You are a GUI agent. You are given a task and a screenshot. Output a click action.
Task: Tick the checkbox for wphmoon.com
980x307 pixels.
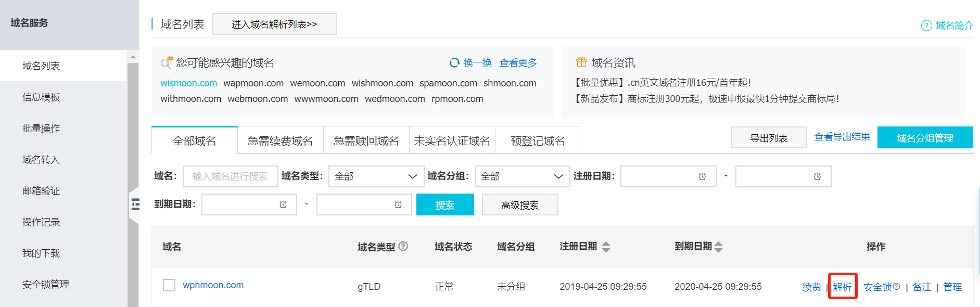[169, 285]
